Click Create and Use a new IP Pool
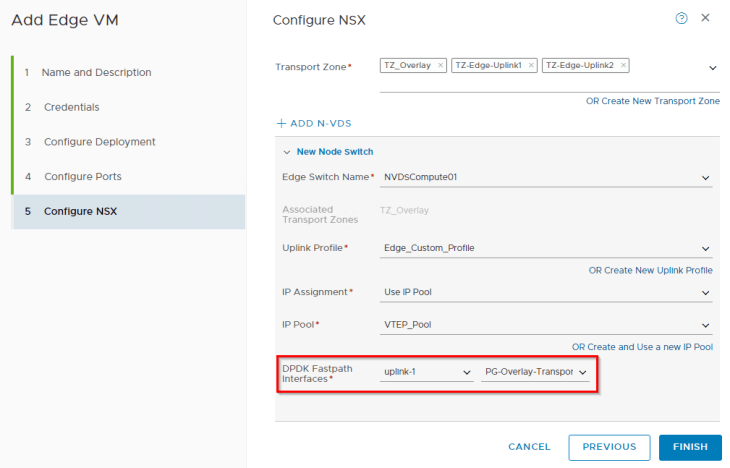 click(641, 347)
